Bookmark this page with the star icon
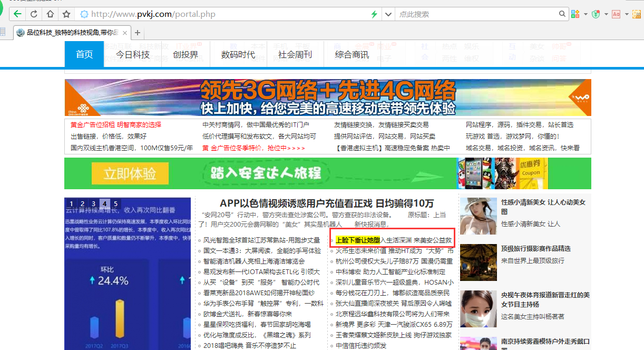644x350 pixels. coord(66,14)
